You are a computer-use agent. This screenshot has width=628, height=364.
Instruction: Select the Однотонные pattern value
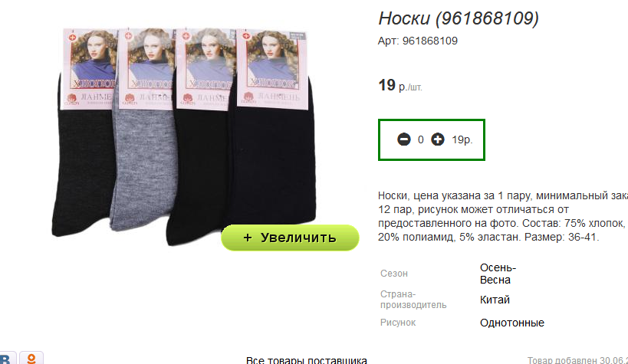[512, 323]
